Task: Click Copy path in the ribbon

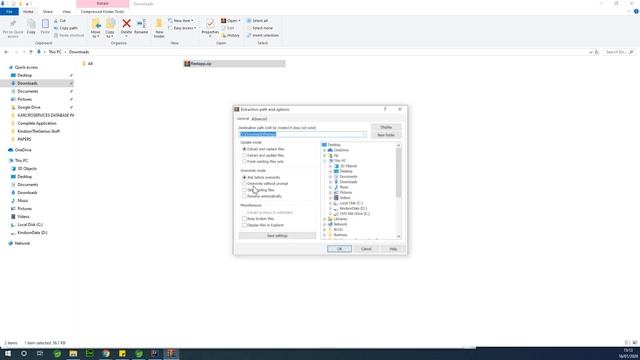Action: click(x=65, y=28)
